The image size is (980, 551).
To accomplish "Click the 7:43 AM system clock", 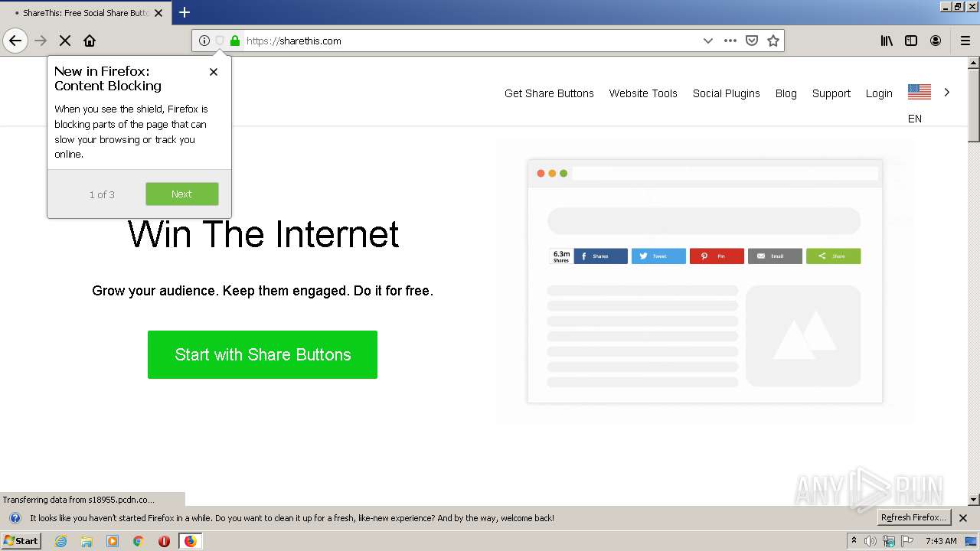I will 941,541.
